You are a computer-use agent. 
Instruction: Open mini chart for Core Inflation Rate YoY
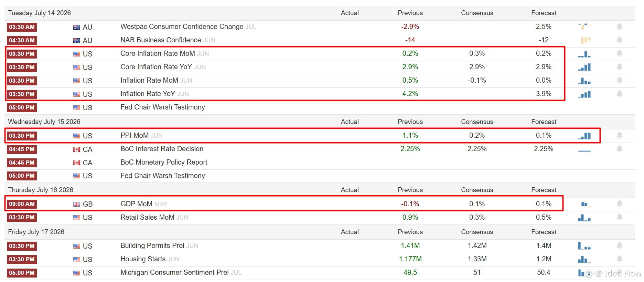(x=584, y=67)
